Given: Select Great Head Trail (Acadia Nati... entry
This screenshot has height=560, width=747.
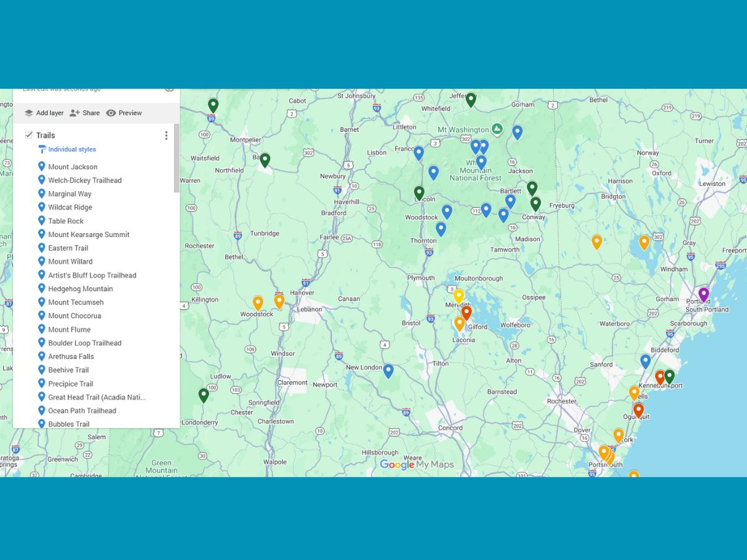Looking at the screenshot, I should [x=97, y=398].
